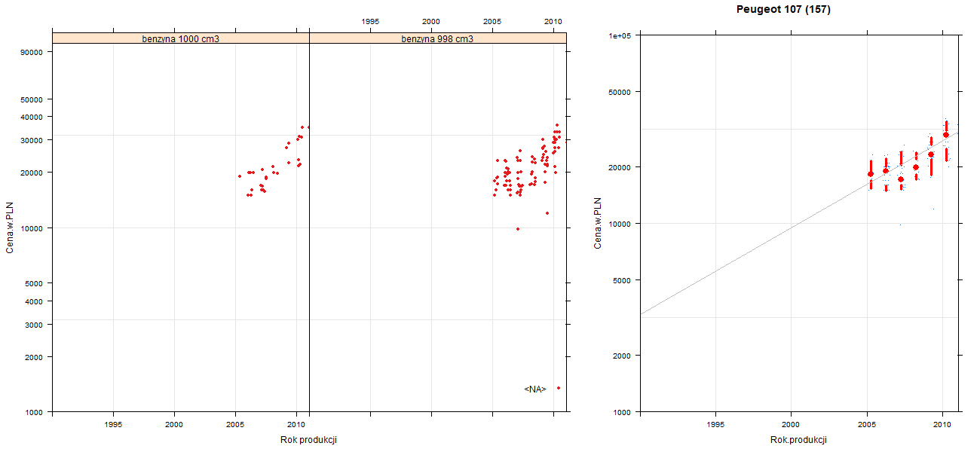Image resolution: width=980 pixels, height=452 pixels.
Task: Select the 'benzyna 1000 cm3' panel strip
Action: point(181,38)
